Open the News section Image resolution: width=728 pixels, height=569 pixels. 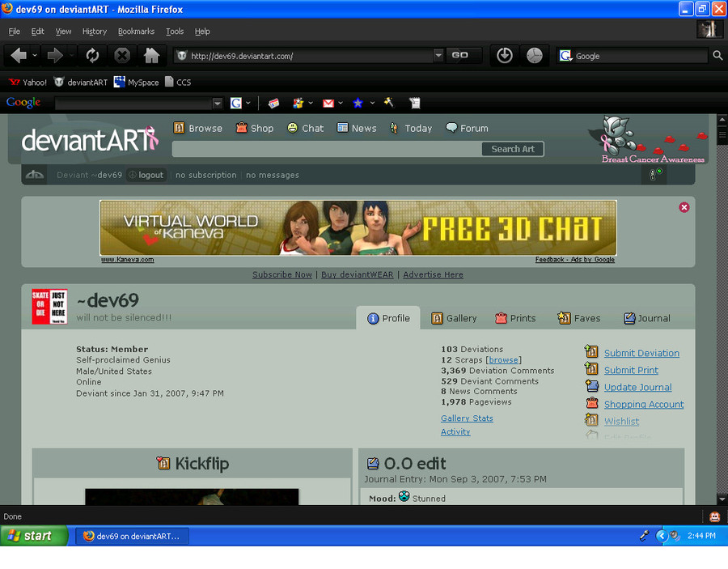357,128
